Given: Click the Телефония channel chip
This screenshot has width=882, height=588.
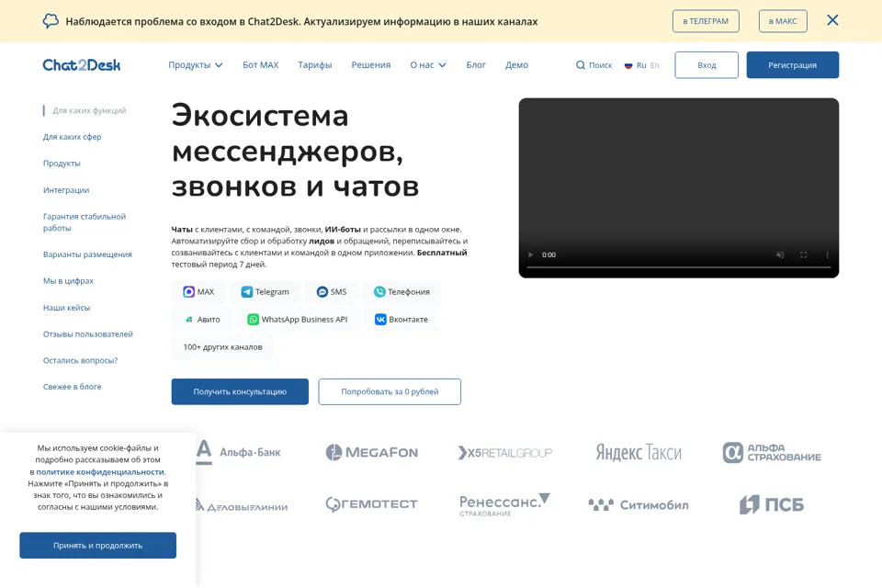Looking at the screenshot, I should point(401,291).
